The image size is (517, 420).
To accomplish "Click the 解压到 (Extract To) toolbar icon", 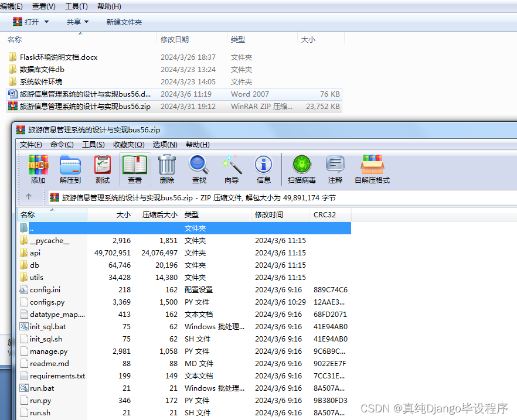I will [x=70, y=165].
